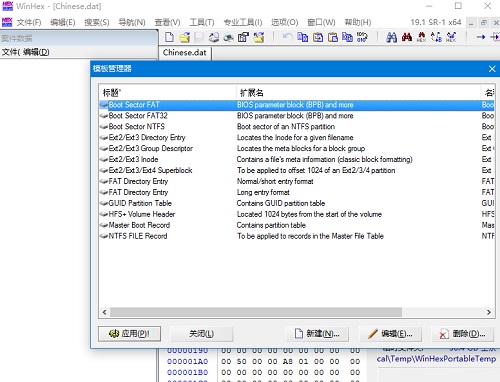
Task: Open the 编辑(E) menu
Action: tap(63, 22)
